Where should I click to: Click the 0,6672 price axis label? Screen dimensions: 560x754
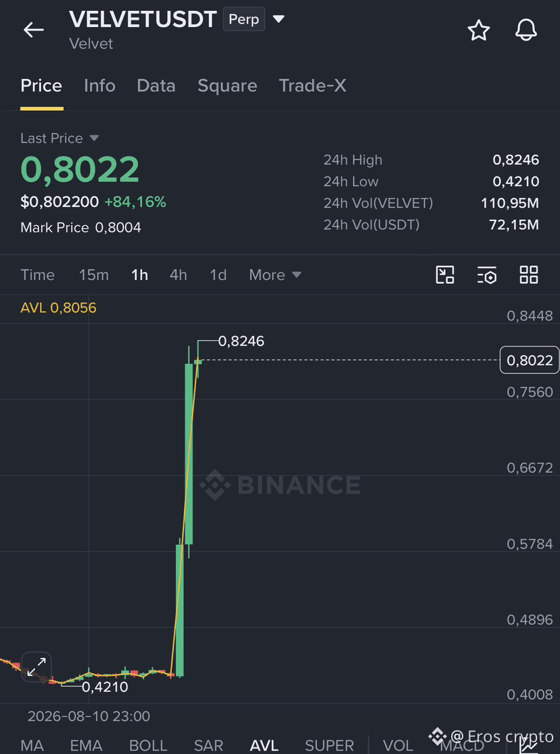(x=530, y=468)
